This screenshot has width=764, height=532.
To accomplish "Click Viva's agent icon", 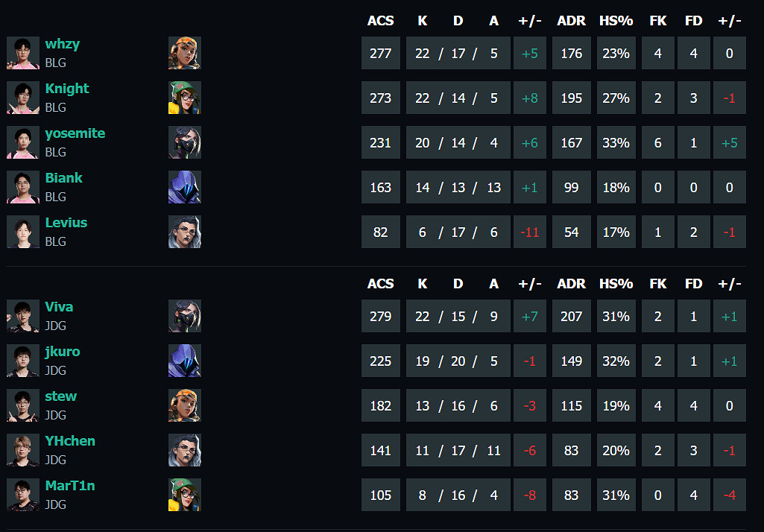I will [x=184, y=317].
